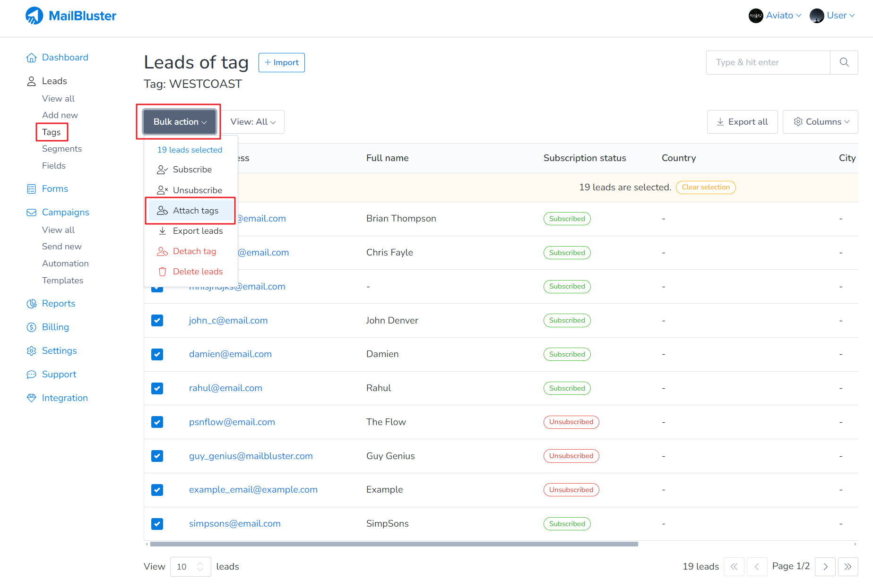Uncheck the guy_genius@mailbluster.com checkbox
Viewport: 873px width, 588px height.
[157, 456]
